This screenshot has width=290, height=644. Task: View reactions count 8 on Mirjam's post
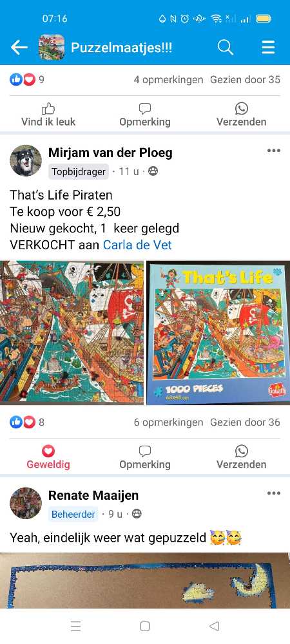click(x=27, y=422)
